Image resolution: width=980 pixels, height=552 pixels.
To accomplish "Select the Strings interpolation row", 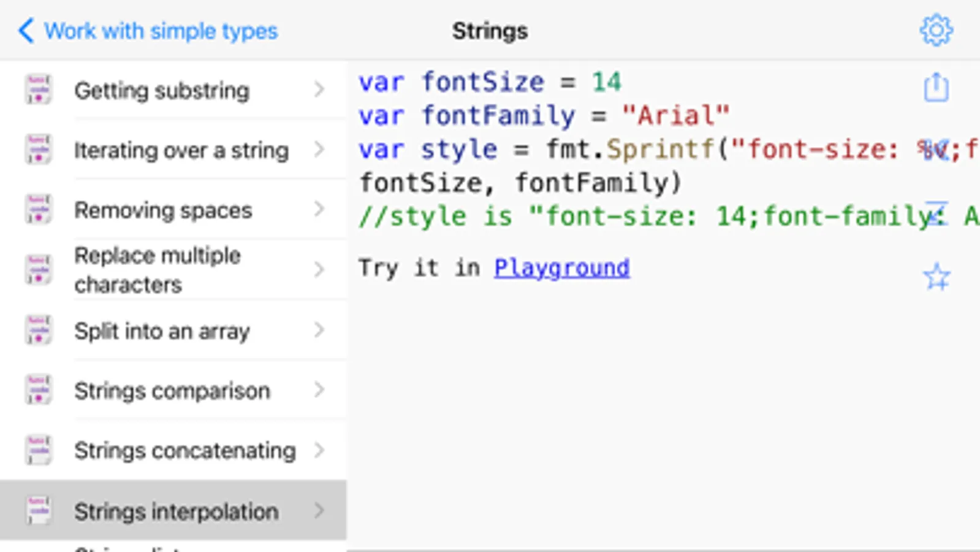I will click(x=176, y=511).
